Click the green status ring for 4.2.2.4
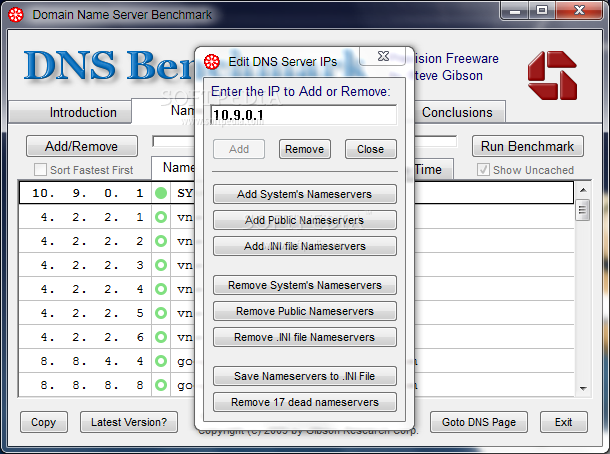This screenshot has height=454, width=610. pyautogui.click(x=161, y=289)
